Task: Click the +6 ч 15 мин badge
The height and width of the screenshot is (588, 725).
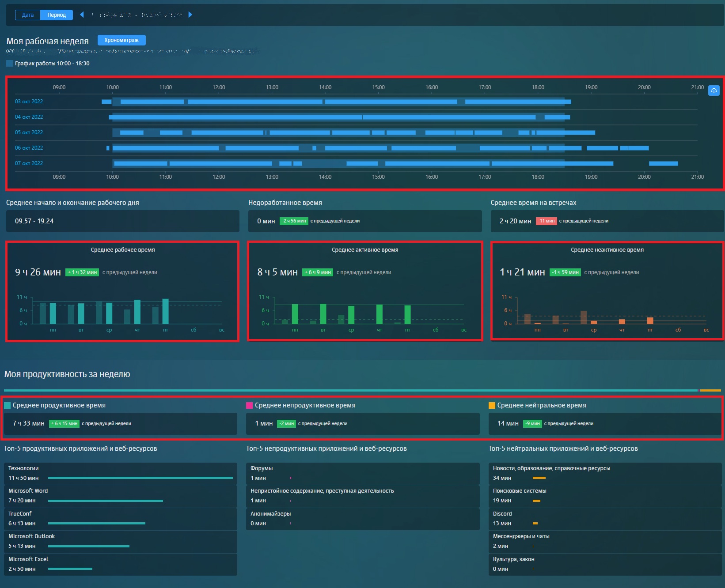Action: (64, 424)
